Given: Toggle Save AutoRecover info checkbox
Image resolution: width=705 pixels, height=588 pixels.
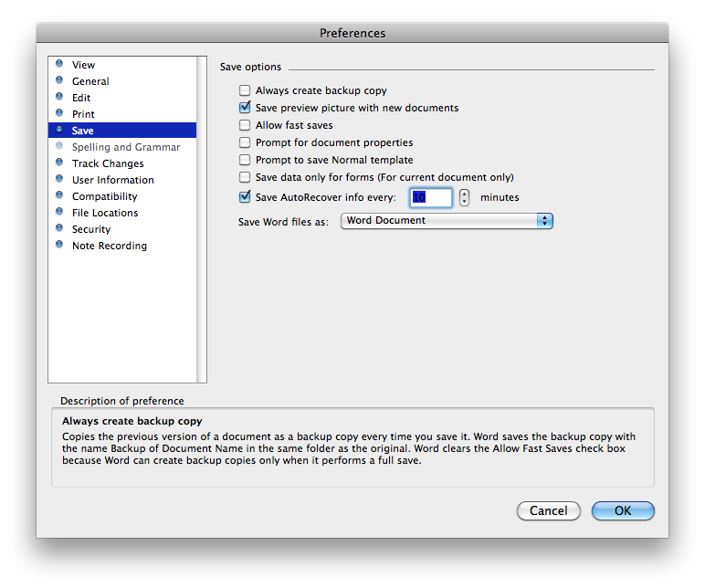Looking at the screenshot, I should coord(245,196).
